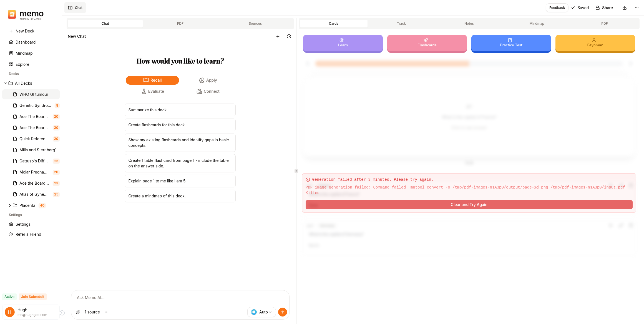The width and height of the screenshot is (644, 324).
Task: Click the Ask Memo AI input field
Action: (x=180, y=298)
